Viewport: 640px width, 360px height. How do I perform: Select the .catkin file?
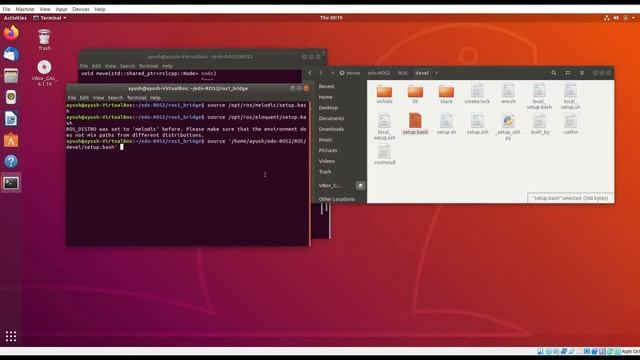click(570, 124)
